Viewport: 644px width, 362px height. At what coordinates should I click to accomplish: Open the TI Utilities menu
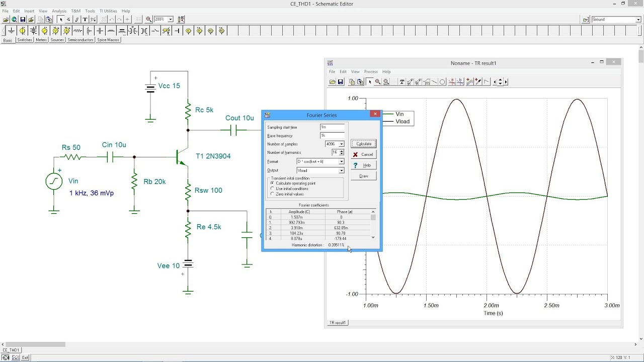pos(108,11)
